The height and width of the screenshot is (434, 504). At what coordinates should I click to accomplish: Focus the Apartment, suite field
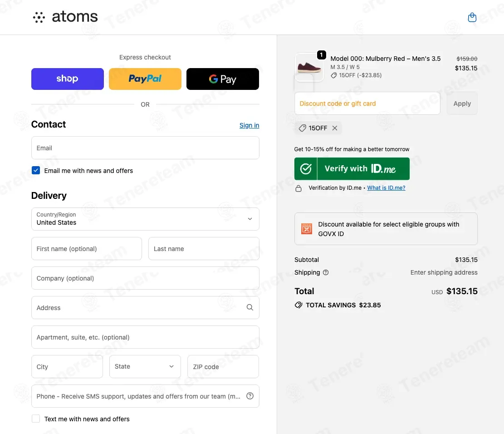click(145, 337)
